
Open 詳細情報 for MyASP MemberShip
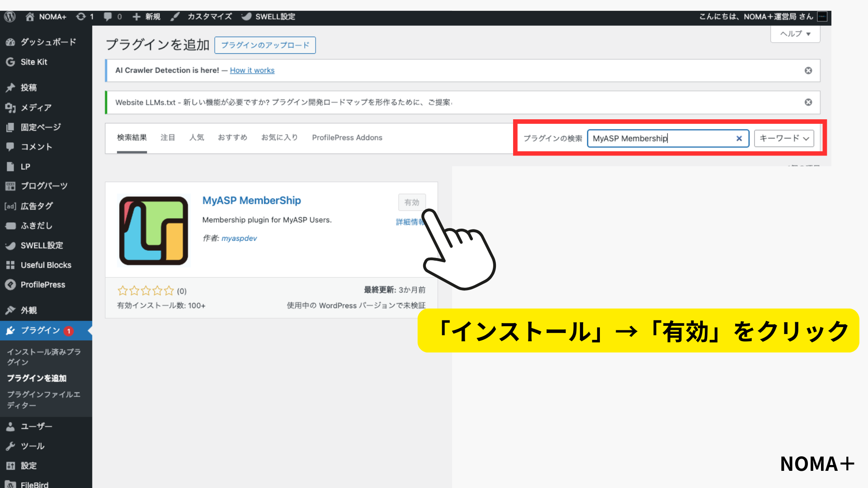pyautogui.click(x=410, y=222)
